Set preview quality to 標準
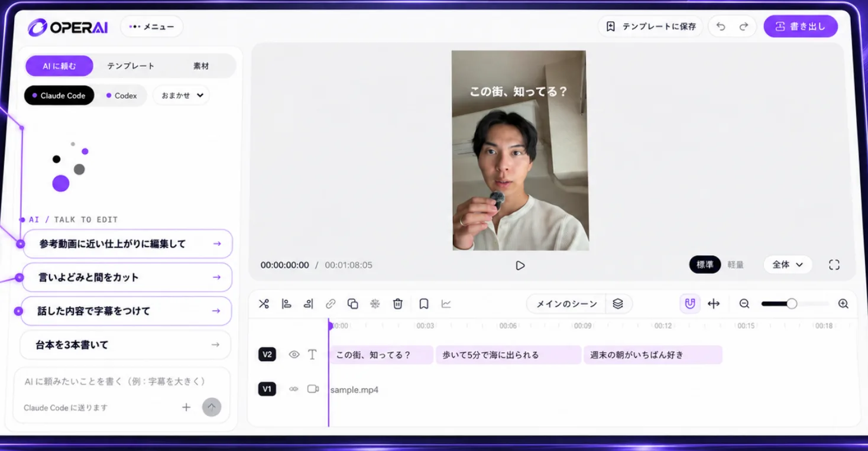This screenshot has height=451, width=868. (x=705, y=265)
